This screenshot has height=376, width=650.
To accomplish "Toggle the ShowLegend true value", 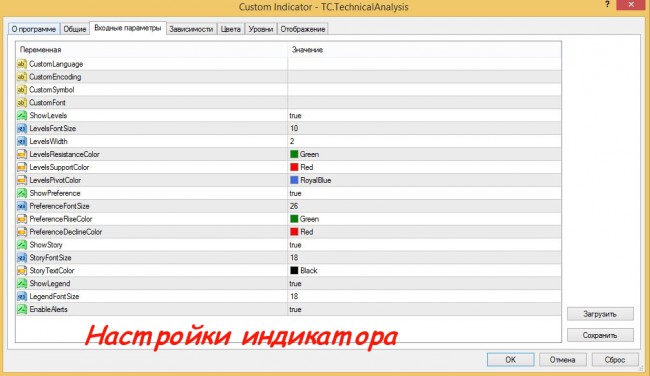I will pos(424,284).
